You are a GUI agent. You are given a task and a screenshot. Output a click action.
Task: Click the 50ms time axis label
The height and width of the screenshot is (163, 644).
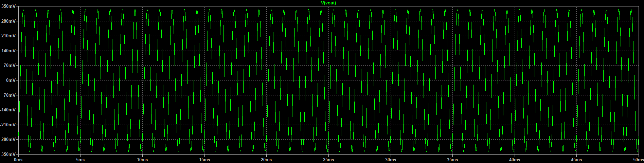638,160
